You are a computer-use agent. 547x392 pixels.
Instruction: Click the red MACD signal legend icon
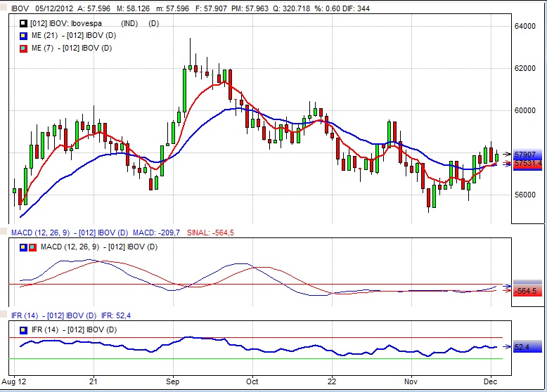(x=33, y=247)
